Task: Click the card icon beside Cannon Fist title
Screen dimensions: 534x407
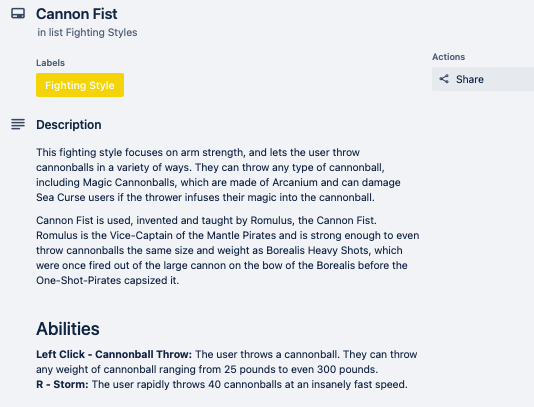Action: point(18,14)
